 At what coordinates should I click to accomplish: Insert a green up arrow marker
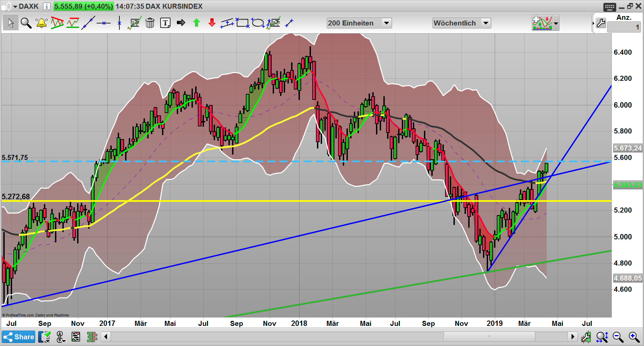pyautogui.click(x=197, y=23)
